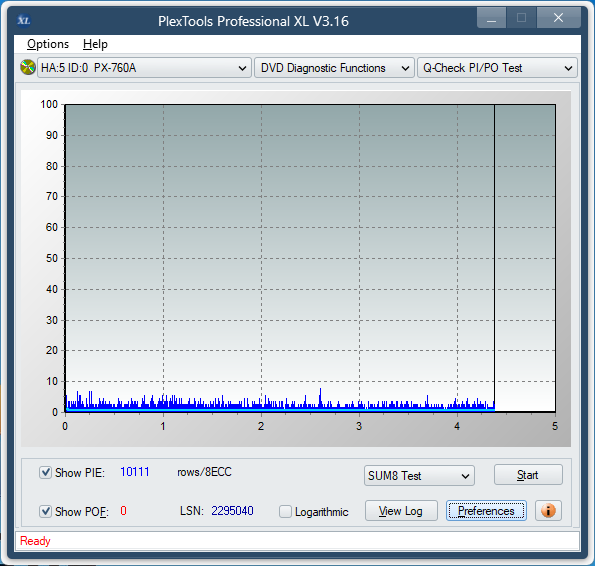Click the disc drive icon next to PX-760A
Screen dimensions: 595x566
click(x=28, y=68)
